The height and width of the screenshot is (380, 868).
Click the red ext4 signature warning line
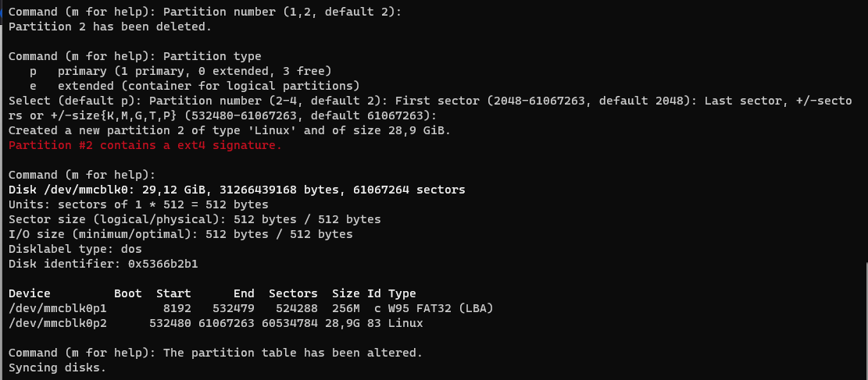[x=145, y=145]
